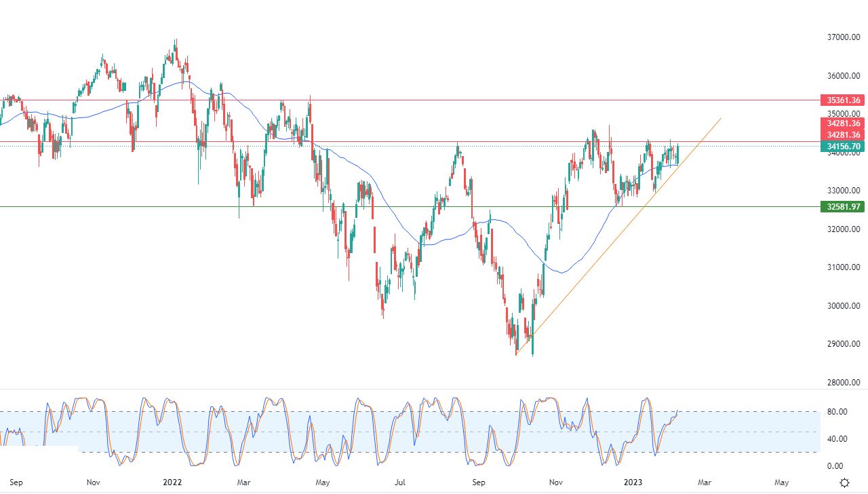The width and height of the screenshot is (868, 494).
Task: Select the 34156.70 current price label
Action: point(844,147)
